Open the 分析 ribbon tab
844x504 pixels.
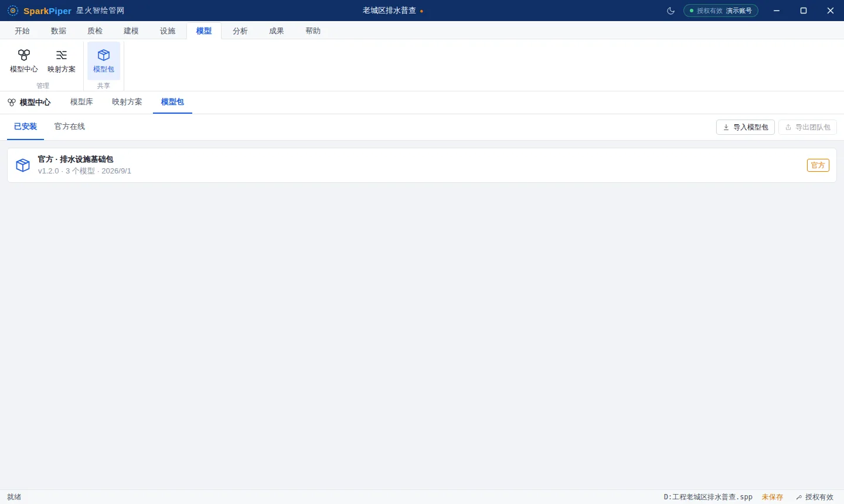click(x=240, y=31)
